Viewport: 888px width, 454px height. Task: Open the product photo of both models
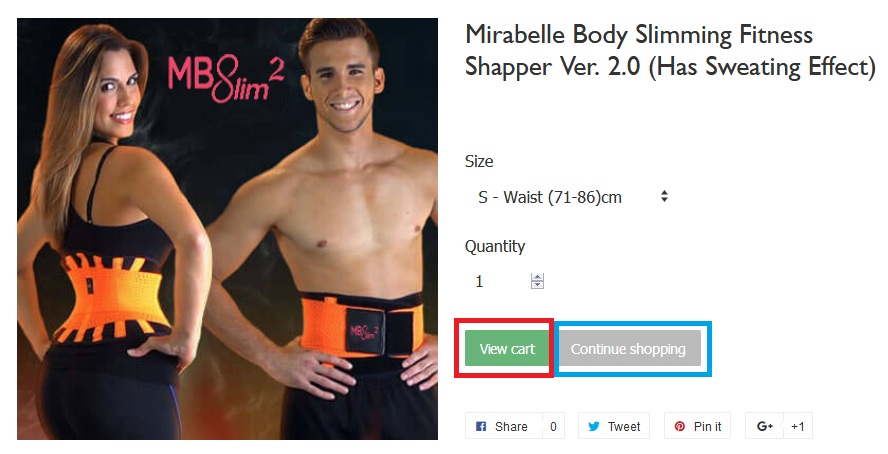[x=227, y=229]
